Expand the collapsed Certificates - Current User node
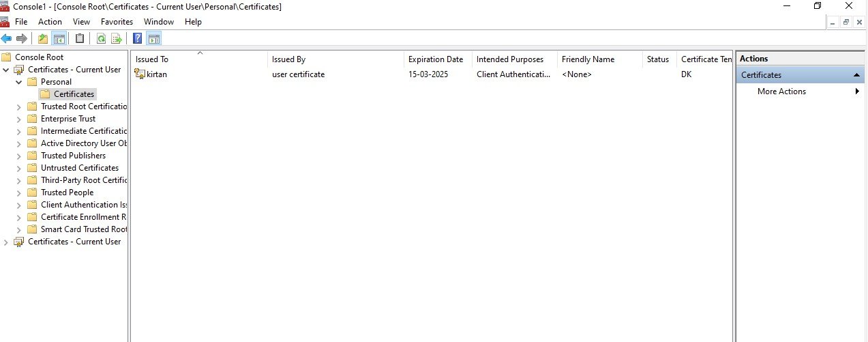The width and height of the screenshot is (868, 342). [6, 242]
